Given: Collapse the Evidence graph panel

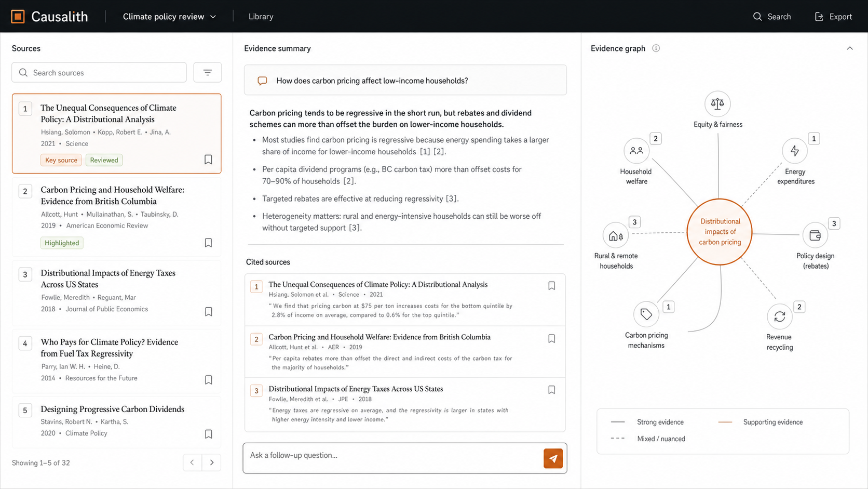Looking at the screenshot, I should point(850,48).
